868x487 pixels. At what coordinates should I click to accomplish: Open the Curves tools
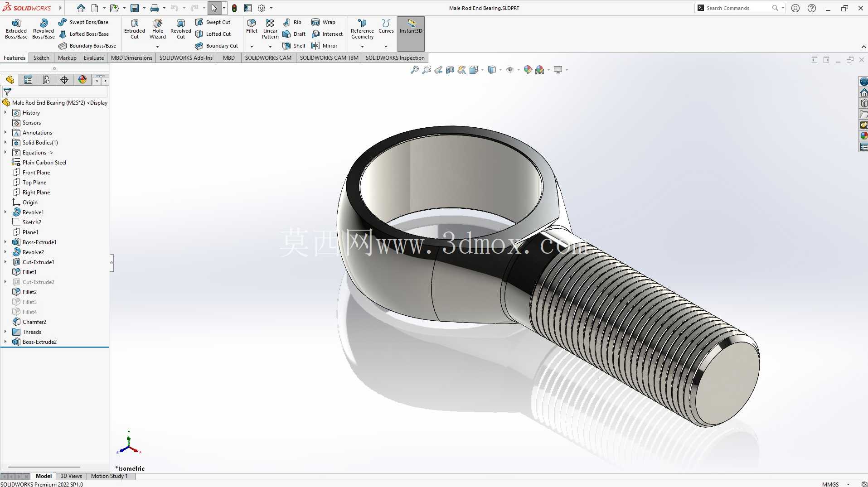point(386,26)
